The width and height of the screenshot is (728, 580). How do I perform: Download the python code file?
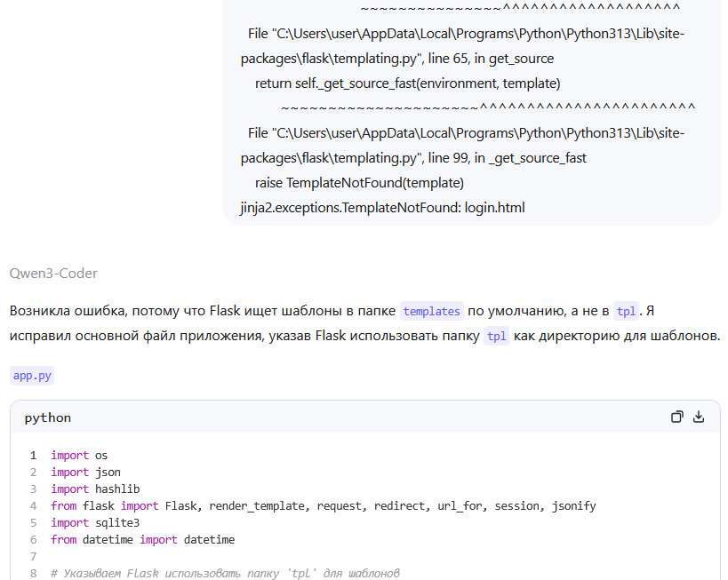[699, 417]
